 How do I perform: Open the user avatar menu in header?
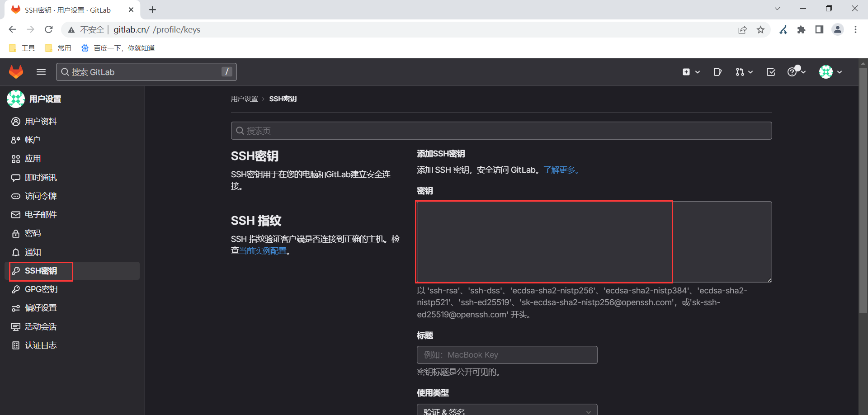click(x=830, y=72)
